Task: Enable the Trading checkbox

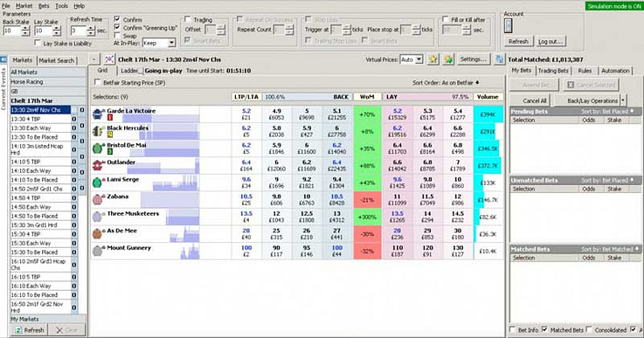Action: click(x=188, y=19)
